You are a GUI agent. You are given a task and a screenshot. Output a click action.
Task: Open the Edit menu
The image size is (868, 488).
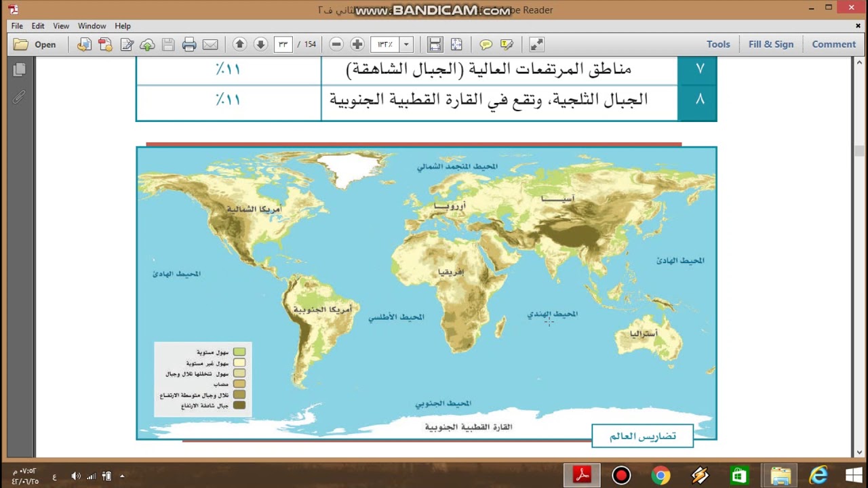point(38,26)
